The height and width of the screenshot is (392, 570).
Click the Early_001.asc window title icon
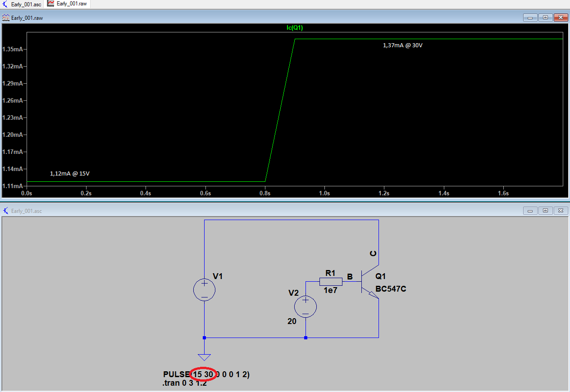6,211
